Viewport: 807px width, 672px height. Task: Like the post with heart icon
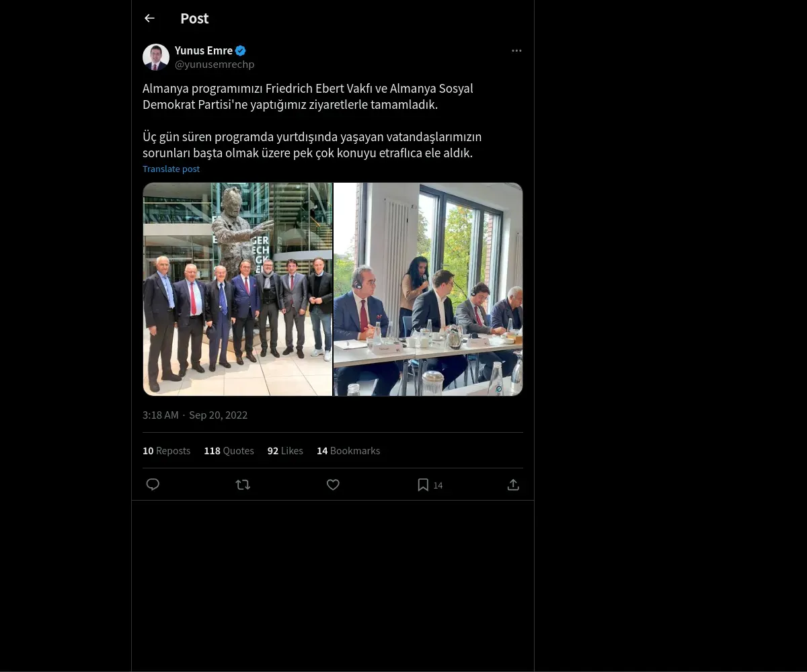[333, 485]
